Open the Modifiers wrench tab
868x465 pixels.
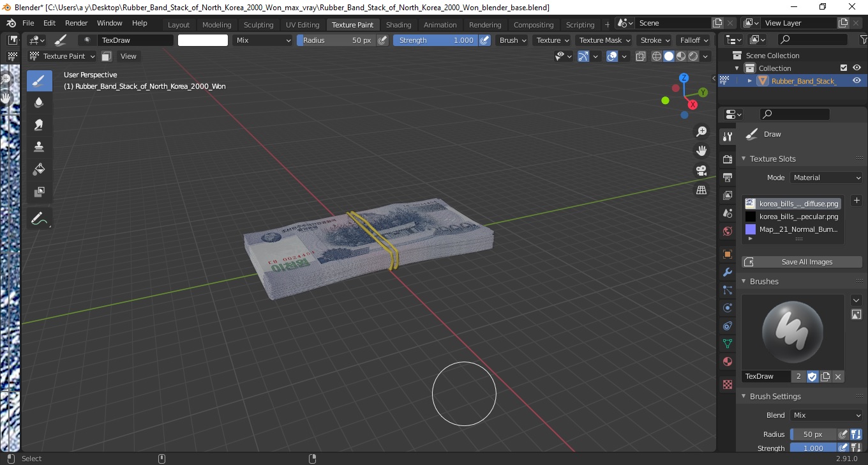tap(727, 272)
